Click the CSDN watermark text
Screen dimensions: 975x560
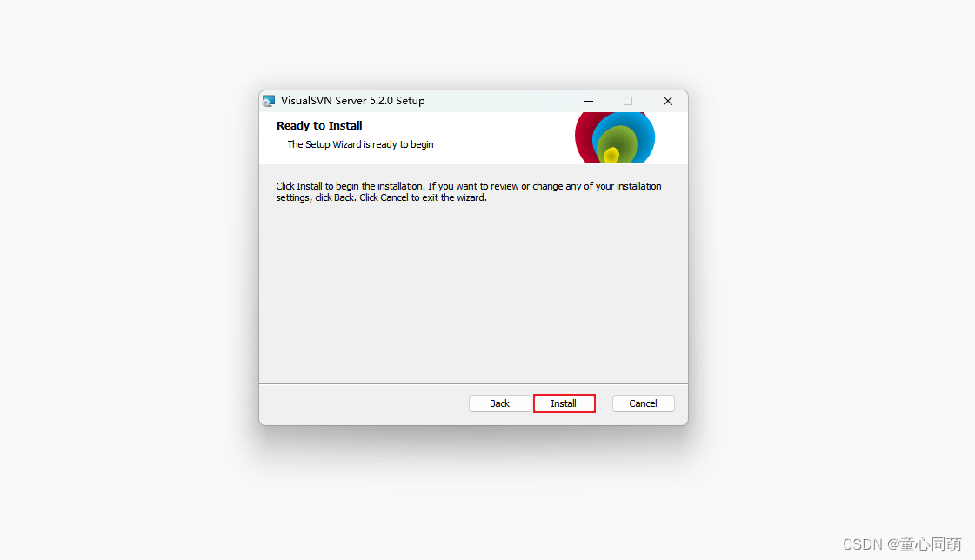click(x=902, y=543)
